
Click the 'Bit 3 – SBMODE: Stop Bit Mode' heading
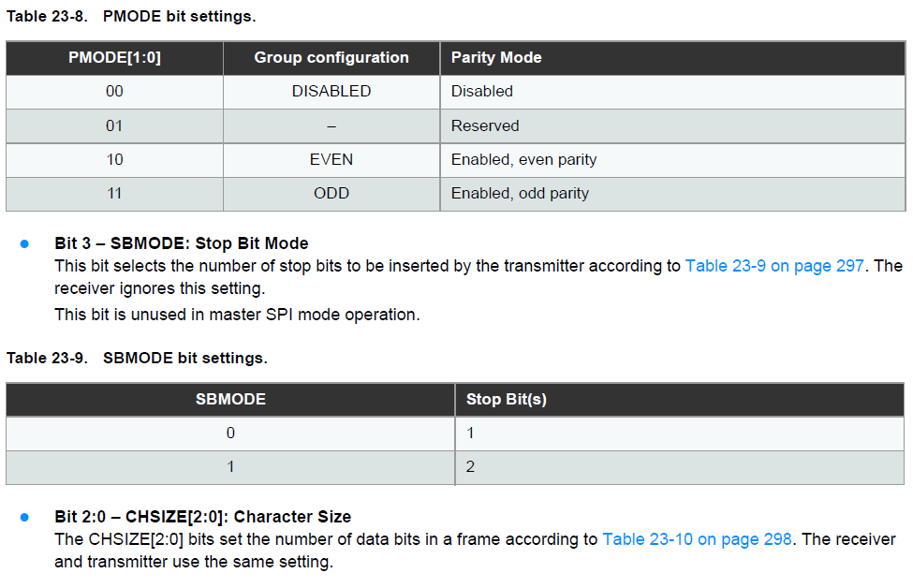coord(182,243)
